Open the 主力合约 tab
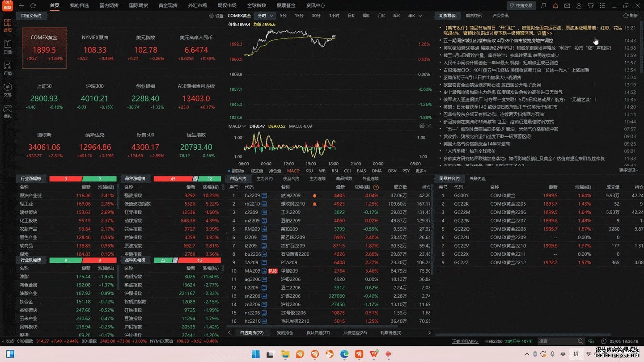This screenshot has width=644, height=362. [x=264, y=179]
